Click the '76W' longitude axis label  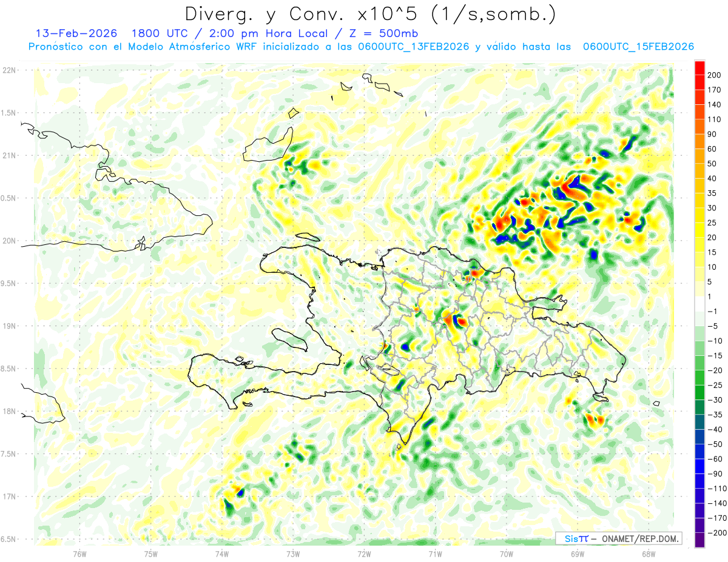[x=79, y=554]
